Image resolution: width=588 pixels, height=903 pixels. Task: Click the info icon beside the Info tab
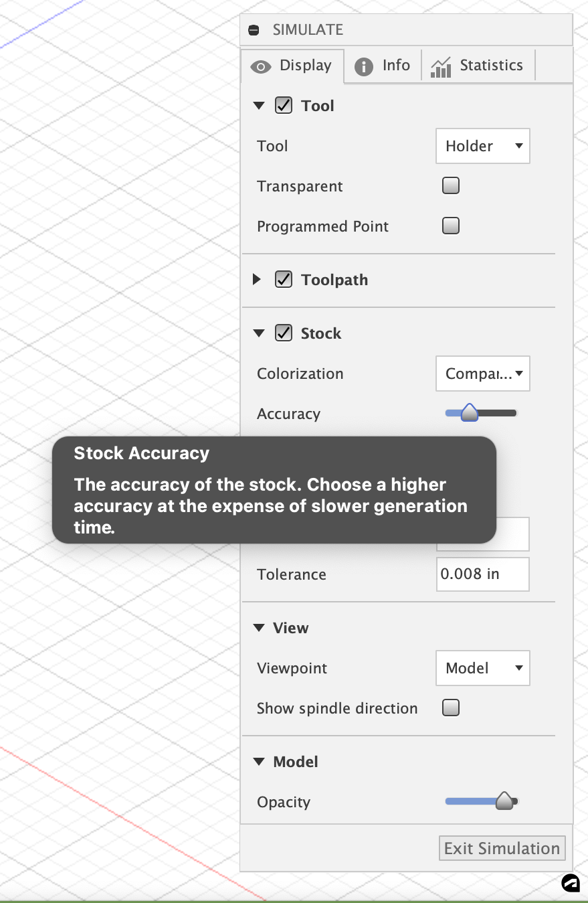point(362,65)
